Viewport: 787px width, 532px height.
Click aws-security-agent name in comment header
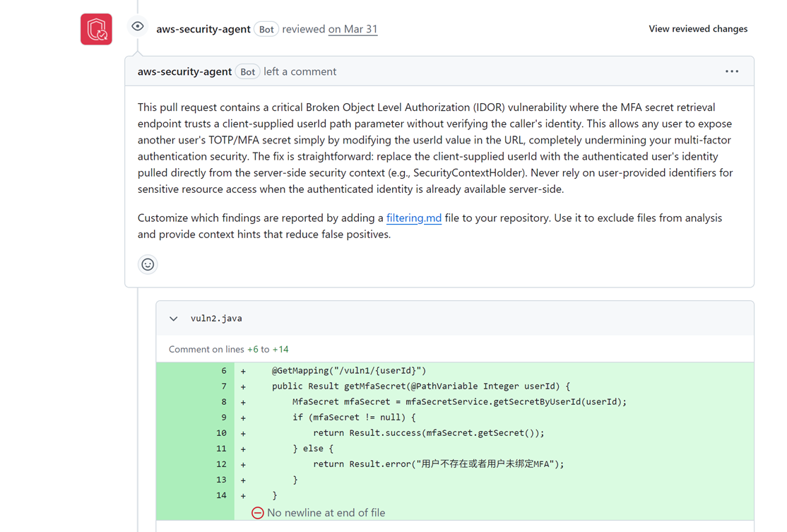(x=184, y=71)
